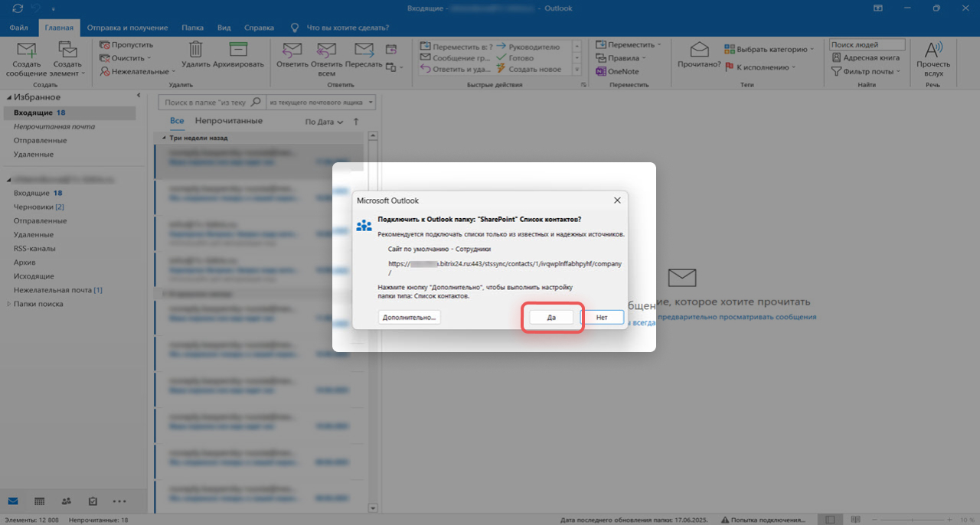Screen dimensions: 980x525
Task: Select the Архив folder
Action: [24, 262]
